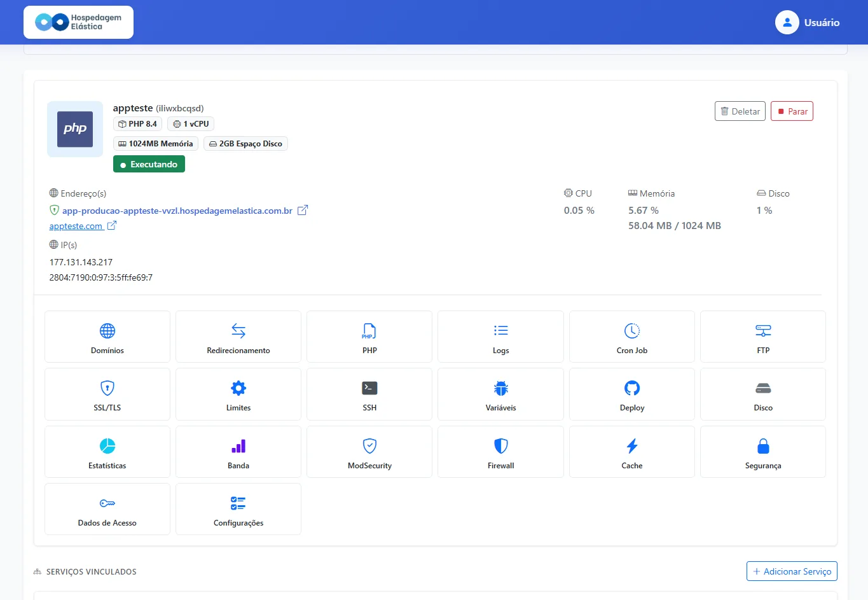This screenshot has height=600, width=868.
Task: Click Adicionar Serviço button
Action: pos(792,571)
